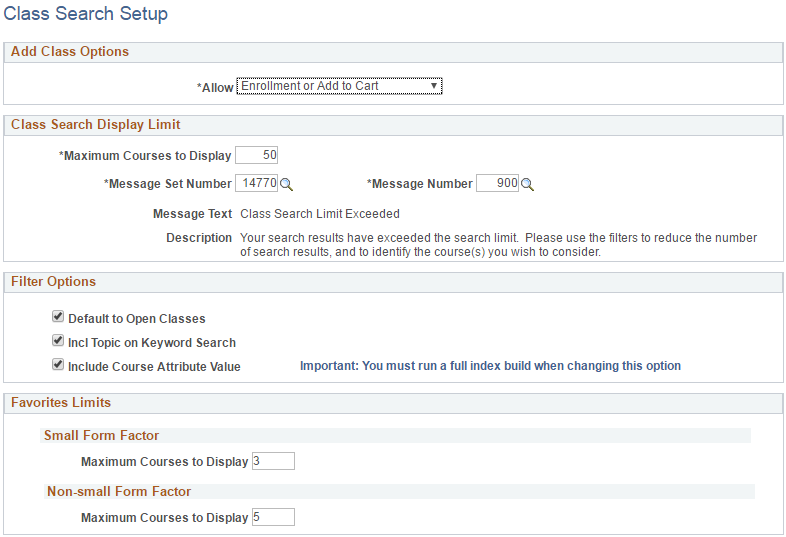Screen dimensions: 786x537
Task: Click the Add Class Options section header
Action: click(70, 52)
